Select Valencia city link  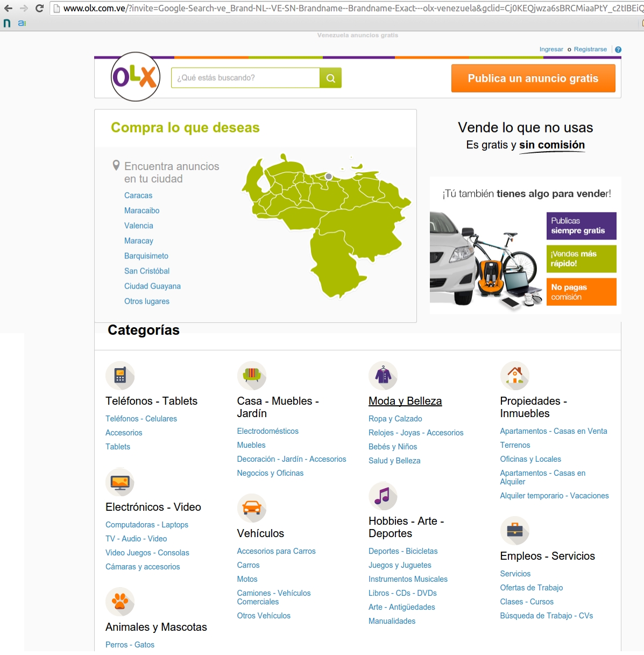[139, 226]
